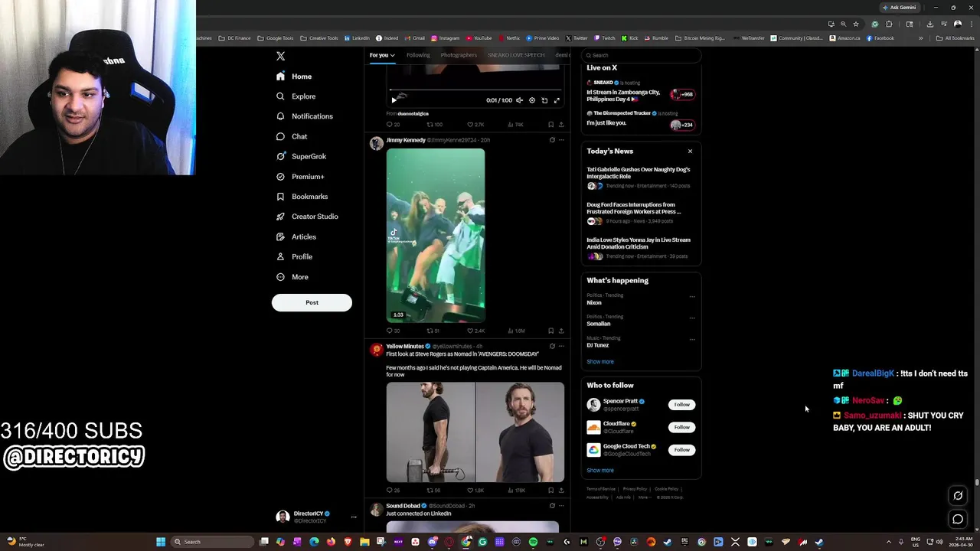Bookmark the top post

pyautogui.click(x=550, y=124)
